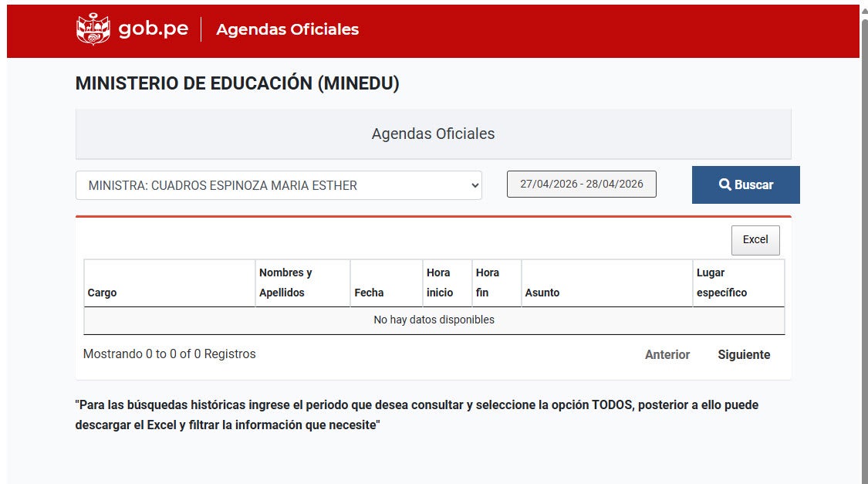Click the Peru coat of arms logo
868x484 pixels.
click(x=93, y=29)
